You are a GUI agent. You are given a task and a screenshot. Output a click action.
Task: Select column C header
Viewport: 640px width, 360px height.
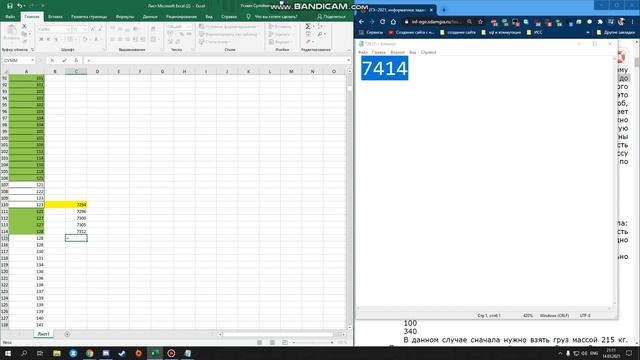pyautogui.click(x=76, y=71)
